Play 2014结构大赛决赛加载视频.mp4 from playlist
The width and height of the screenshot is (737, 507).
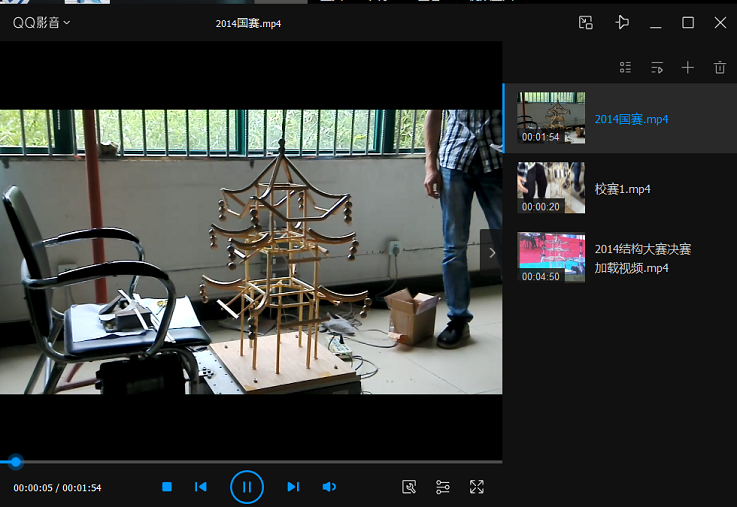tap(642, 258)
